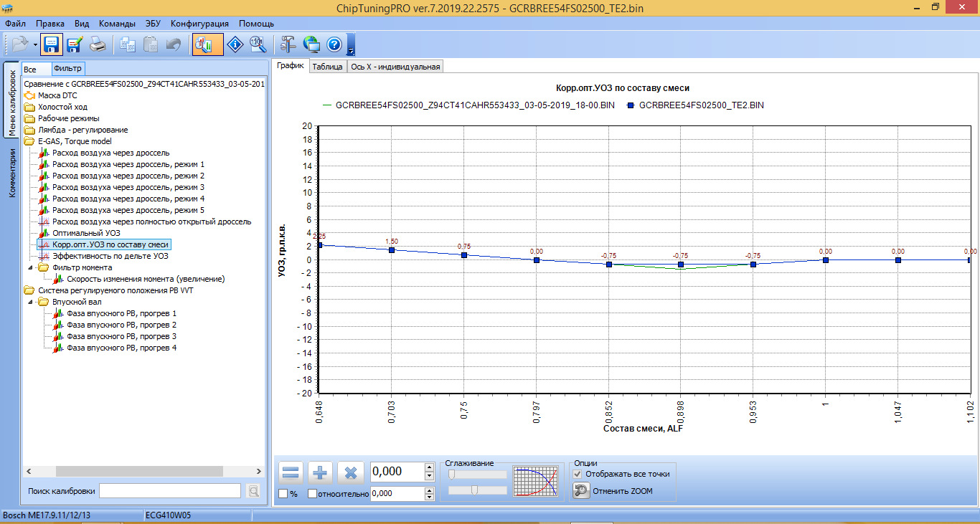The height and width of the screenshot is (524, 980).
Task: Collapse the 'Впускной вал' tree node
Action: (x=30, y=302)
